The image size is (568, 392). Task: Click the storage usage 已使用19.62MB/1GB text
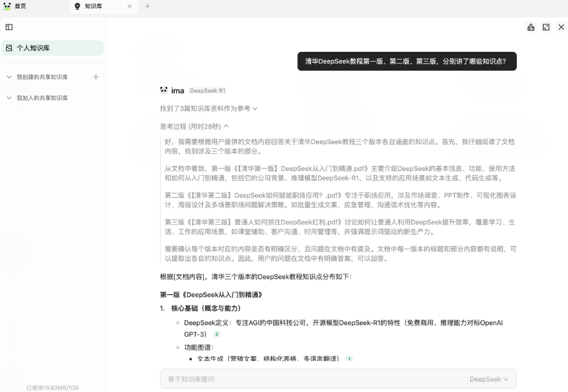(52, 387)
